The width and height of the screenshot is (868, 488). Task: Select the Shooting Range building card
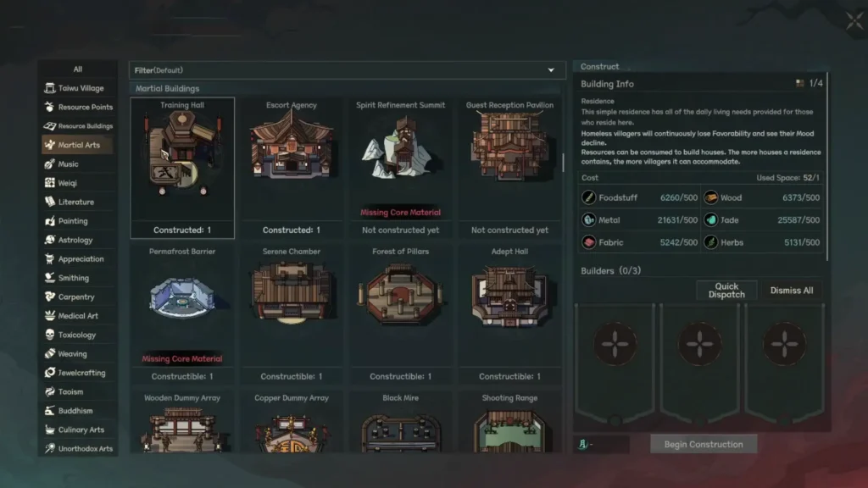(509, 422)
